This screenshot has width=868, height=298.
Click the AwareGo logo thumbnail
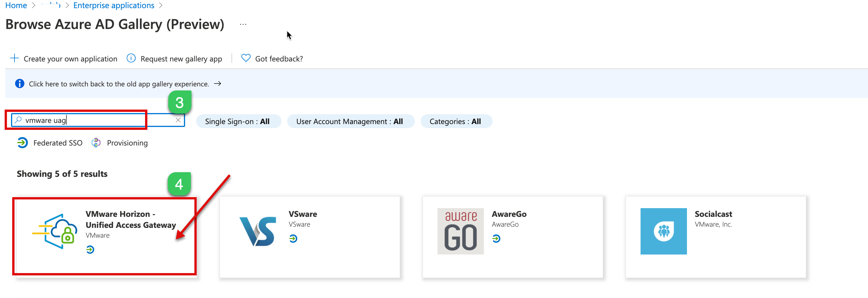[x=460, y=231]
